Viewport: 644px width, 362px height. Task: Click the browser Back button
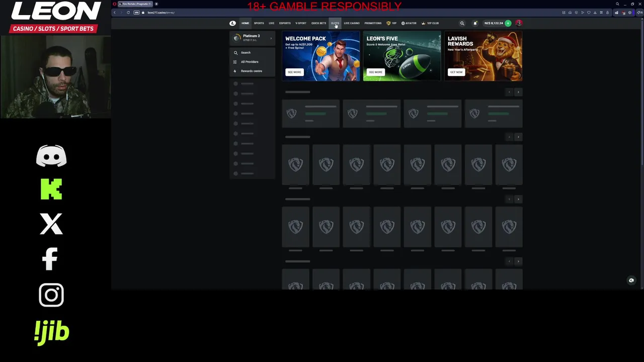click(x=115, y=13)
